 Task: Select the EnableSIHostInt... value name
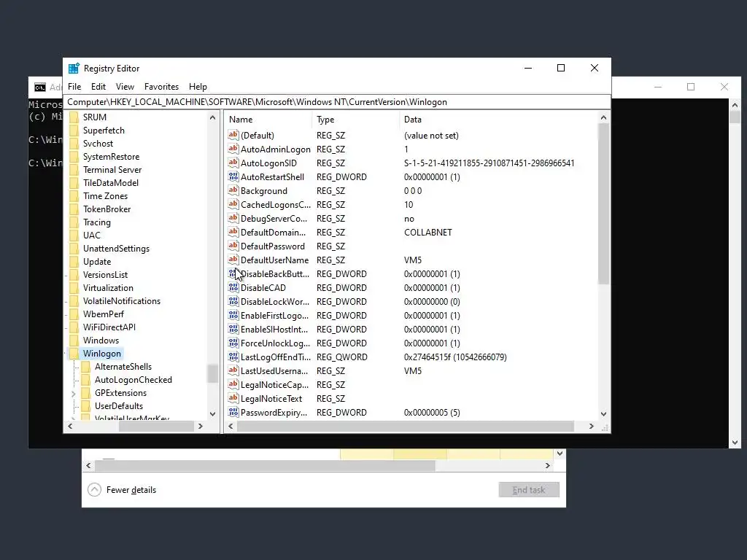click(x=274, y=329)
